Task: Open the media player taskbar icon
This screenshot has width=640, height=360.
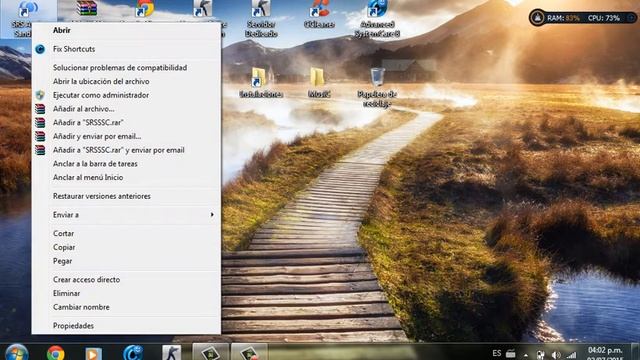Action: click(94, 353)
